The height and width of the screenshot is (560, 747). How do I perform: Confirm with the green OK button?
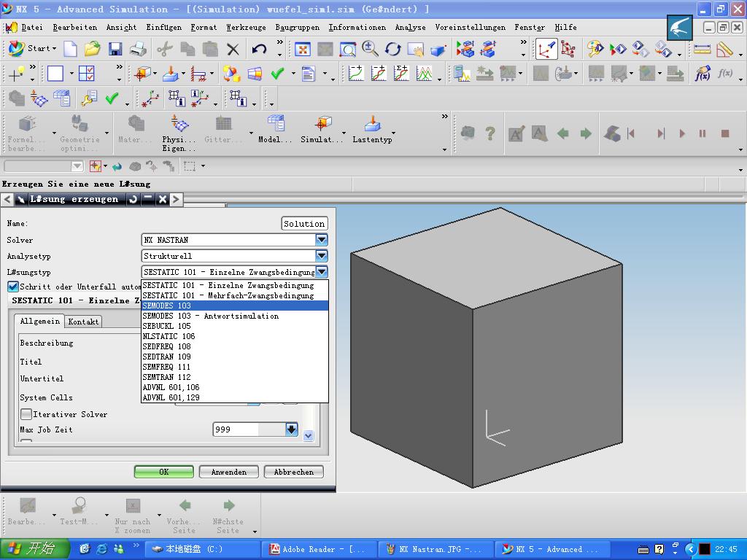(x=164, y=472)
